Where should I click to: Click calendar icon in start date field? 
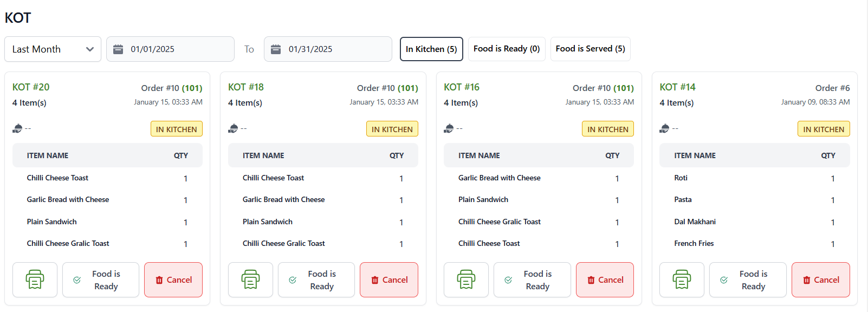point(118,49)
